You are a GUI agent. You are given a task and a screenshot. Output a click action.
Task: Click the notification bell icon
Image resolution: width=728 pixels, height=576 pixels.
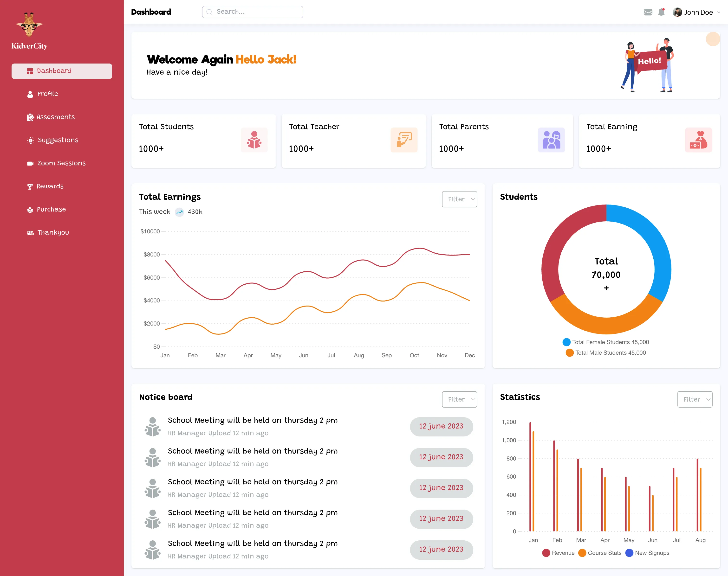(x=661, y=12)
